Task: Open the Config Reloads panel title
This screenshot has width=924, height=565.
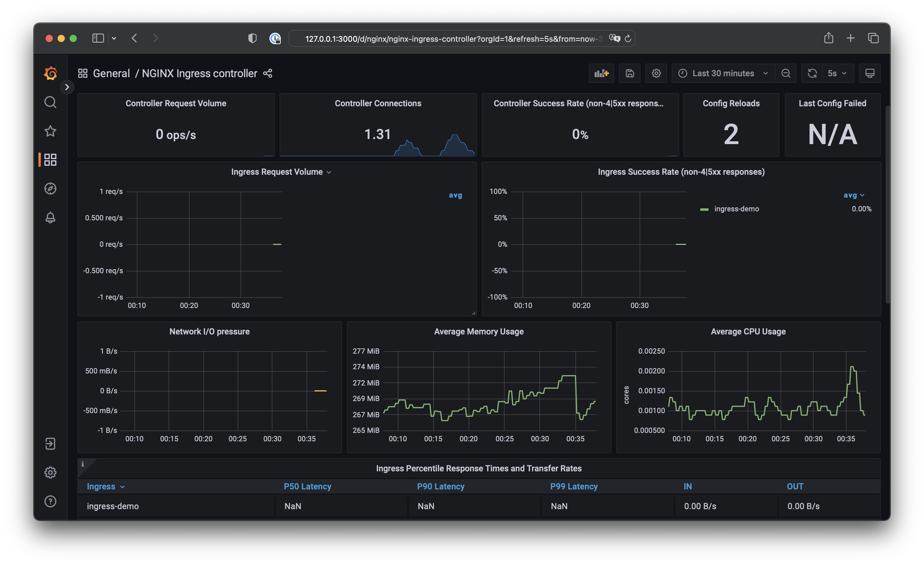Action: tap(731, 103)
